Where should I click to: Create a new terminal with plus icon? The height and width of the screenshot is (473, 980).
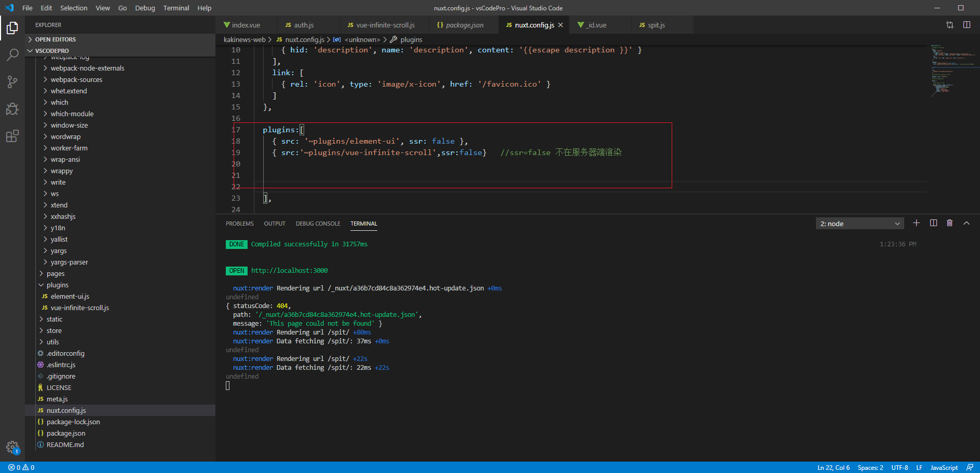916,223
